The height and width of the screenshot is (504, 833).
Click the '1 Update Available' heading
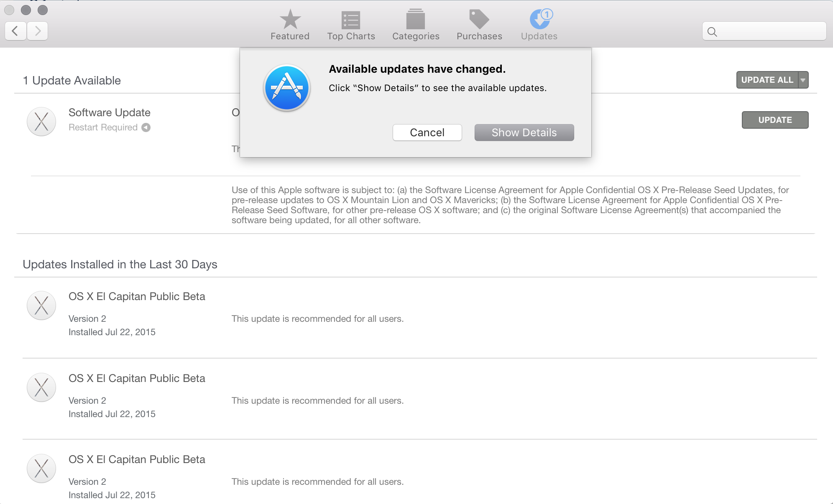[x=72, y=80]
